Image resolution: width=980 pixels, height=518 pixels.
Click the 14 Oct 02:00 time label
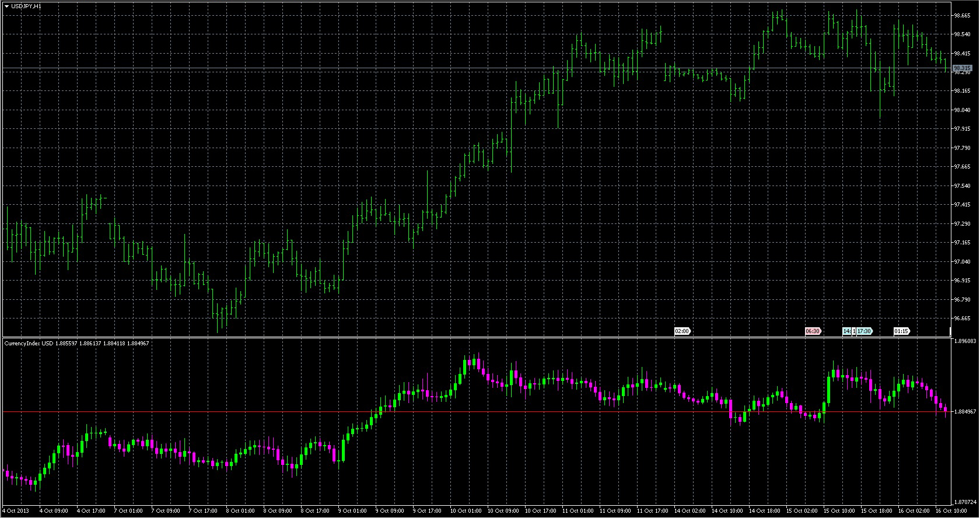689,511
